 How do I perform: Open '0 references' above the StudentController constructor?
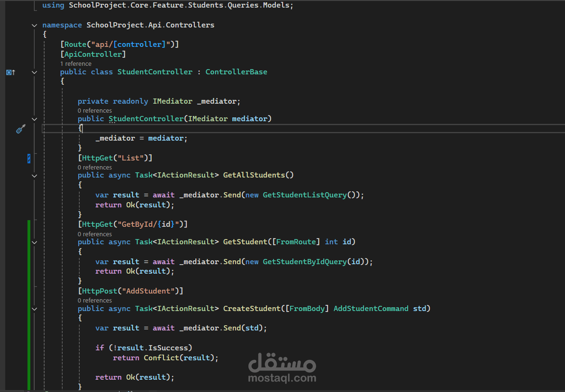coord(95,110)
